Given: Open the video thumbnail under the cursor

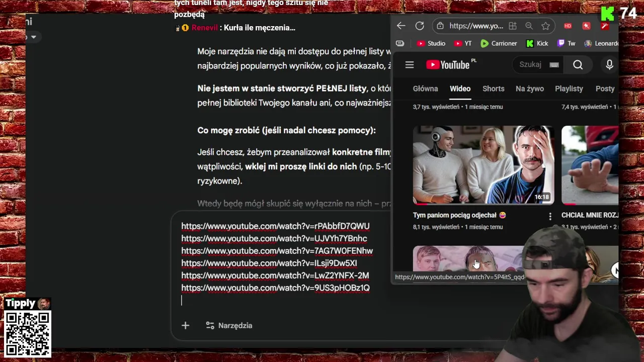Looking at the screenshot, I should click(468, 258).
